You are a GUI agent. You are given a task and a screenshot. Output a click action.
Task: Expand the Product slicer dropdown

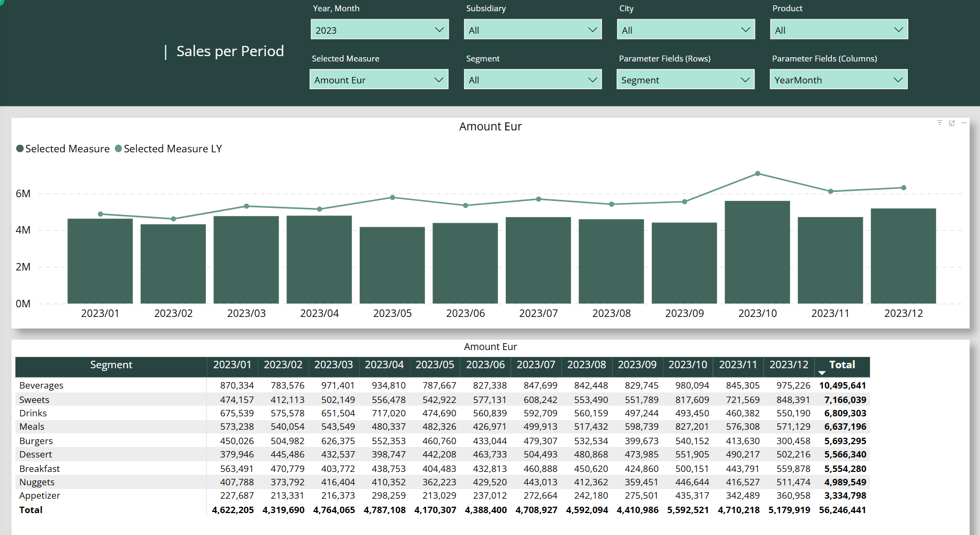click(839, 30)
